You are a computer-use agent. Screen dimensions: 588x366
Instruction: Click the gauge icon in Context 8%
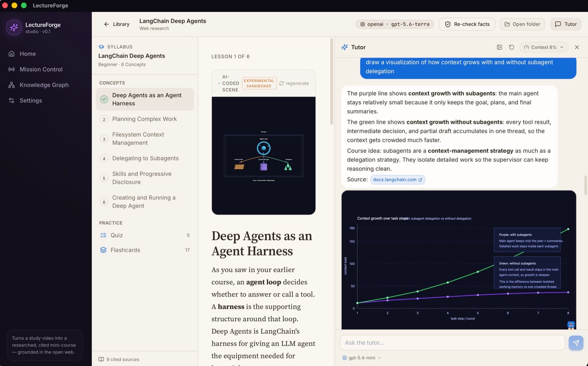[526, 47]
